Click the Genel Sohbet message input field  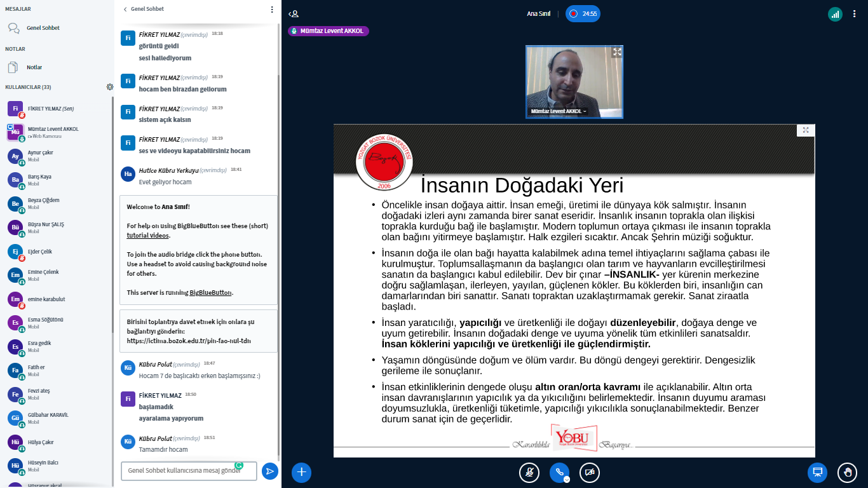[189, 471]
